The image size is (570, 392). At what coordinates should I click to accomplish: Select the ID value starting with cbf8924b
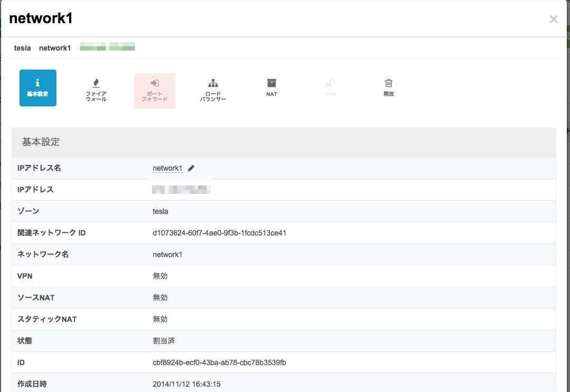218,362
